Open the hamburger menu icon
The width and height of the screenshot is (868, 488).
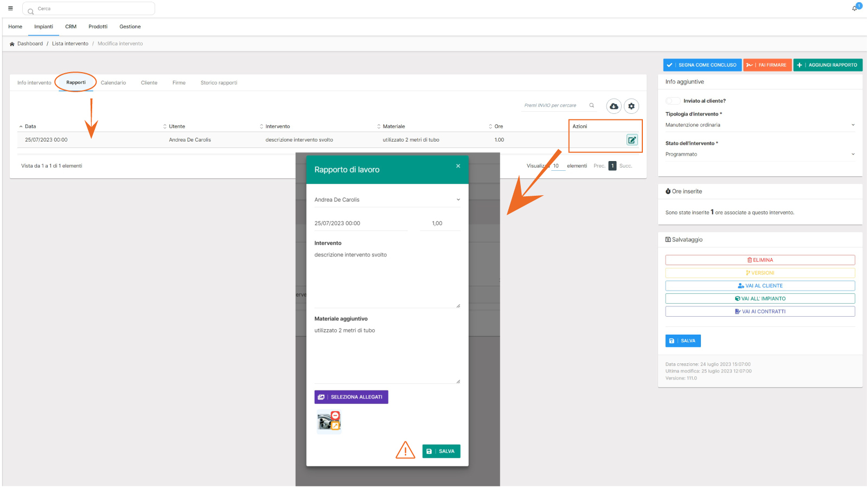point(10,8)
